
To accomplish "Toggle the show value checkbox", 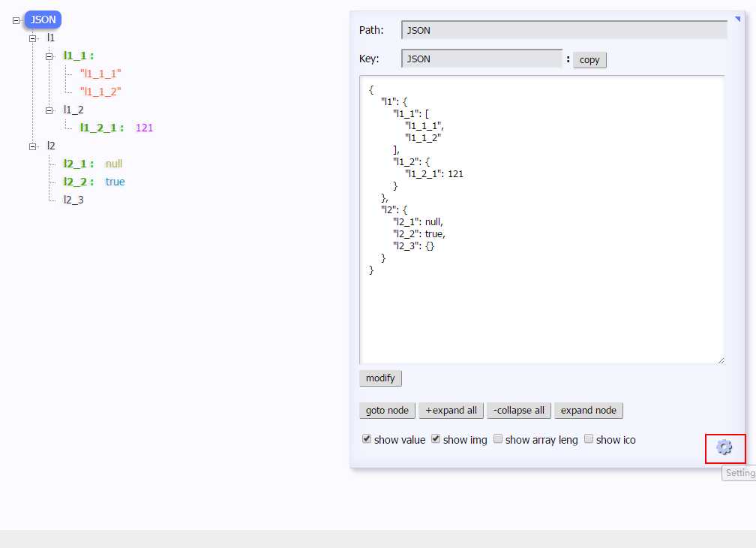I will point(367,438).
